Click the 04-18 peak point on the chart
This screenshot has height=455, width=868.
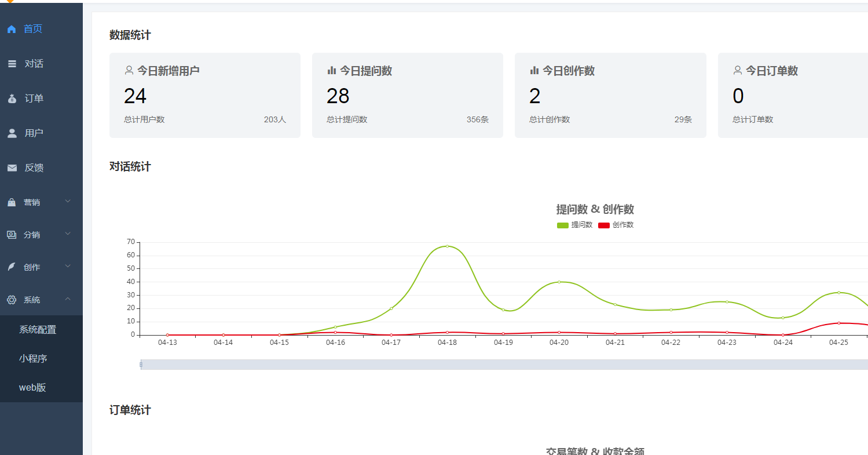point(446,246)
